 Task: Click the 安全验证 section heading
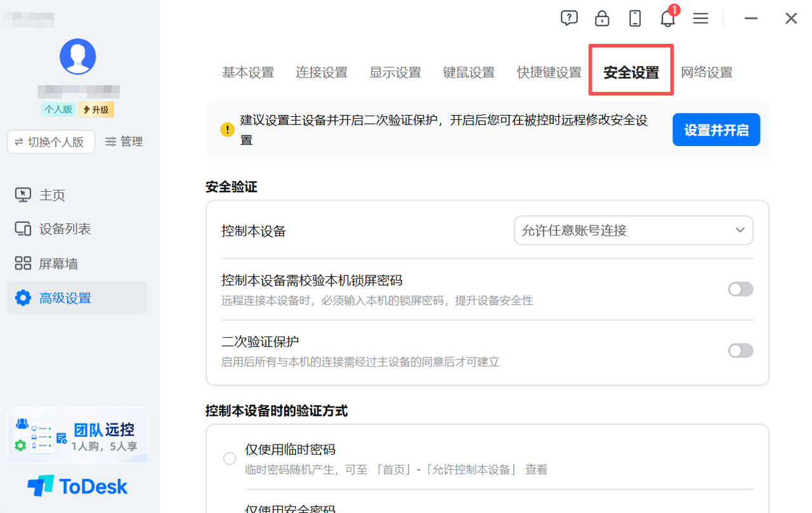pos(232,187)
